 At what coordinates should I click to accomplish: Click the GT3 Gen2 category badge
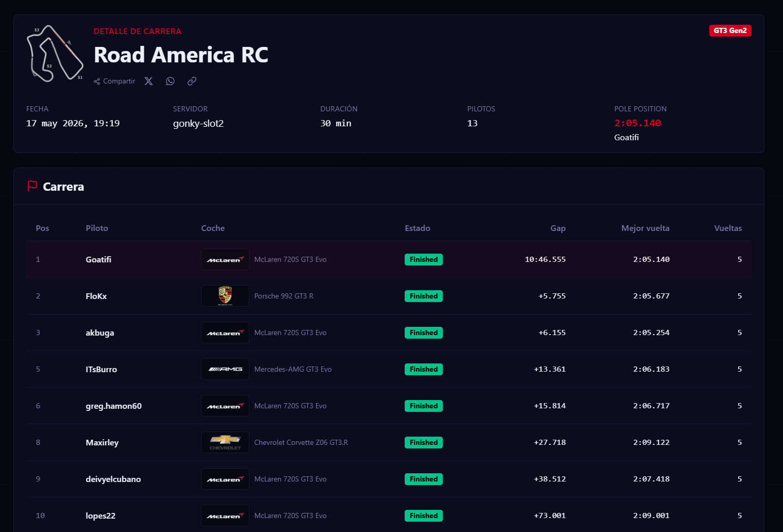(x=730, y=30)
